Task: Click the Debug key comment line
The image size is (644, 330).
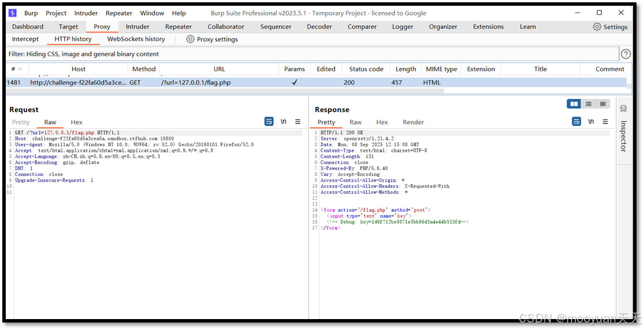Action: (x=398, y=222)
